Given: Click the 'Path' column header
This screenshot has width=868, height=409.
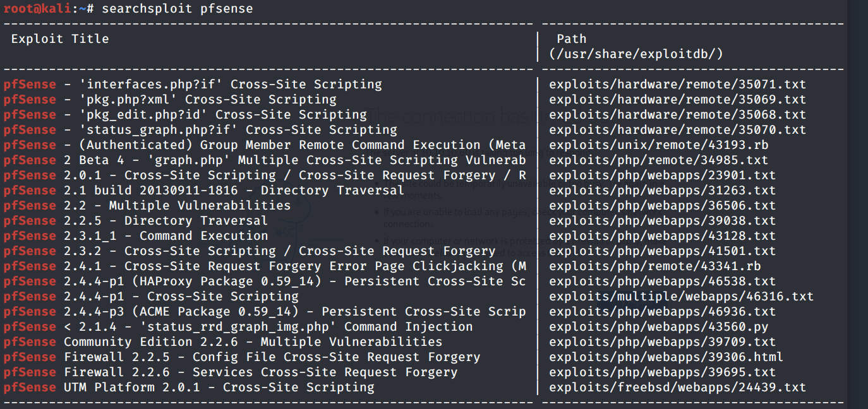Looking at the screenshot, I should click(571, 39).
